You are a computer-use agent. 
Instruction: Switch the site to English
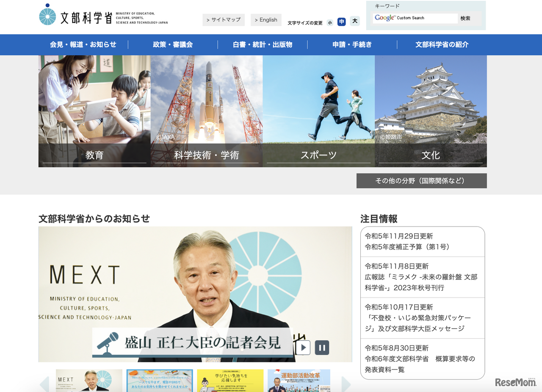coord(266,19)
